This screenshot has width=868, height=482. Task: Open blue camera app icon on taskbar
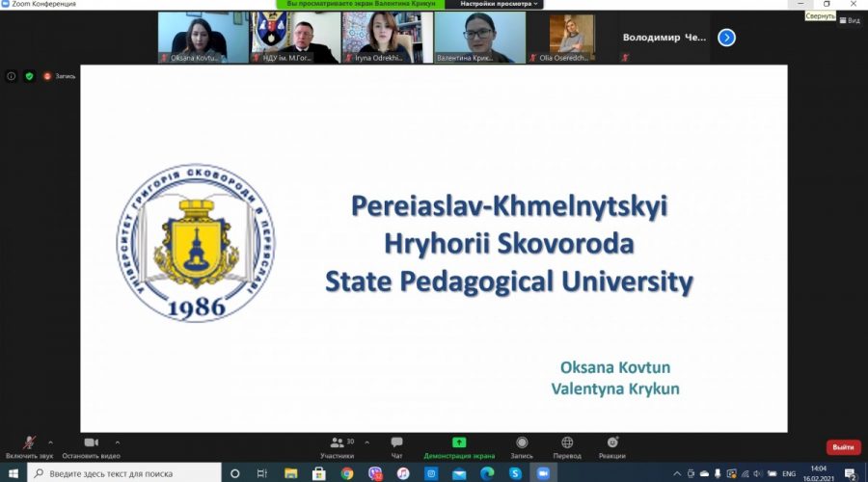point(431,473)
